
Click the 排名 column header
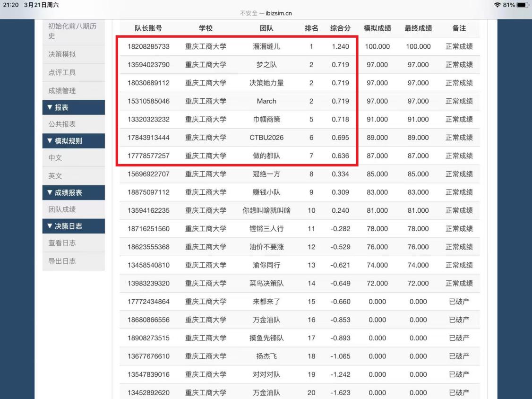coord(311,28)
